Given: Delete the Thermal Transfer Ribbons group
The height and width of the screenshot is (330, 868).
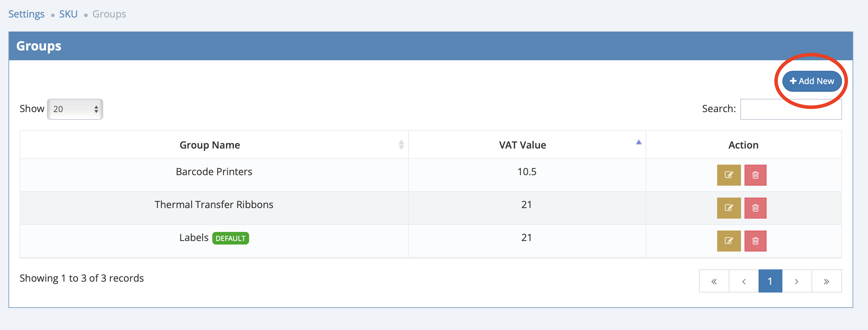Looking at the screenshot, I should [x=755, y=208].
